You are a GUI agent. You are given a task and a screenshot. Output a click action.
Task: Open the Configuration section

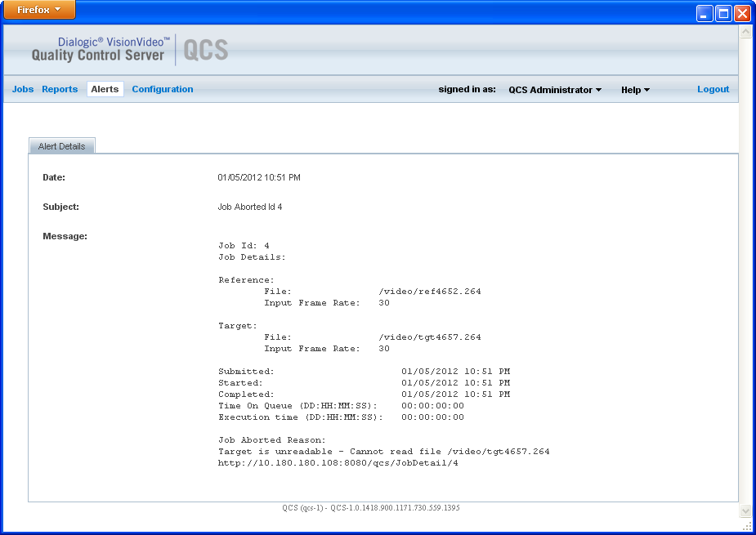coord(162,89)
